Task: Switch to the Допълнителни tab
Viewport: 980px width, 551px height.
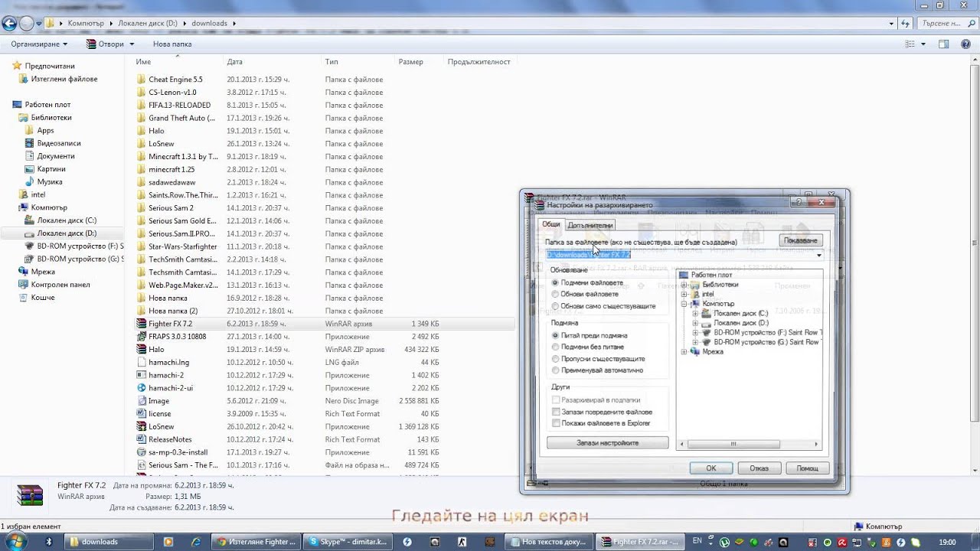Action: [x=590, y=226]
